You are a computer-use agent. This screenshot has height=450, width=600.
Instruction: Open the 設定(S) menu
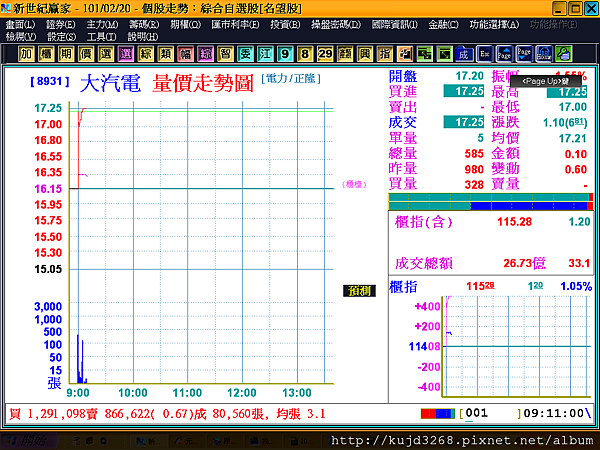coord(61,37)
